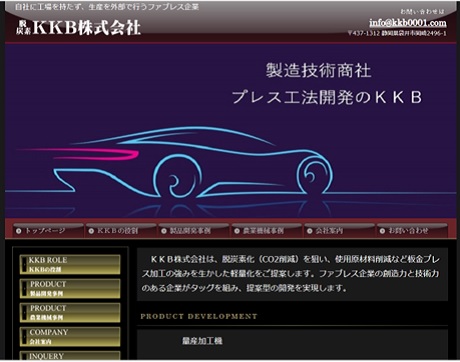Open the PRODUCT 製品開発事例 sidebar button

(x=70, y=288)
